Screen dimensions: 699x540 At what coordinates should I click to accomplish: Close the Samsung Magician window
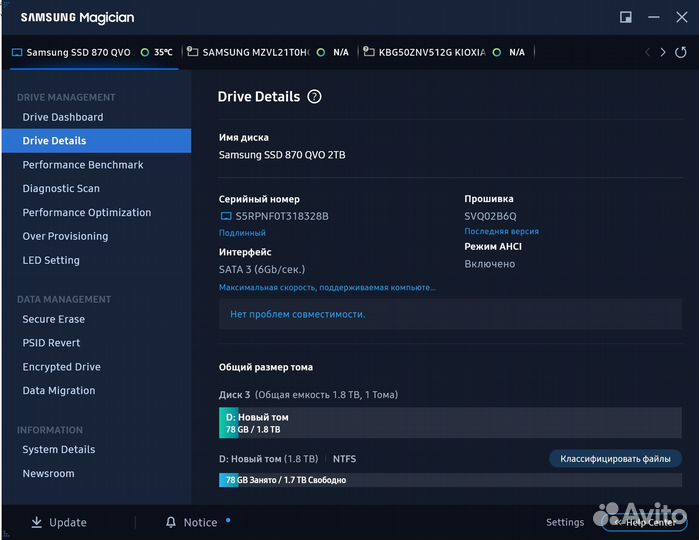click(x=681, y=17)
